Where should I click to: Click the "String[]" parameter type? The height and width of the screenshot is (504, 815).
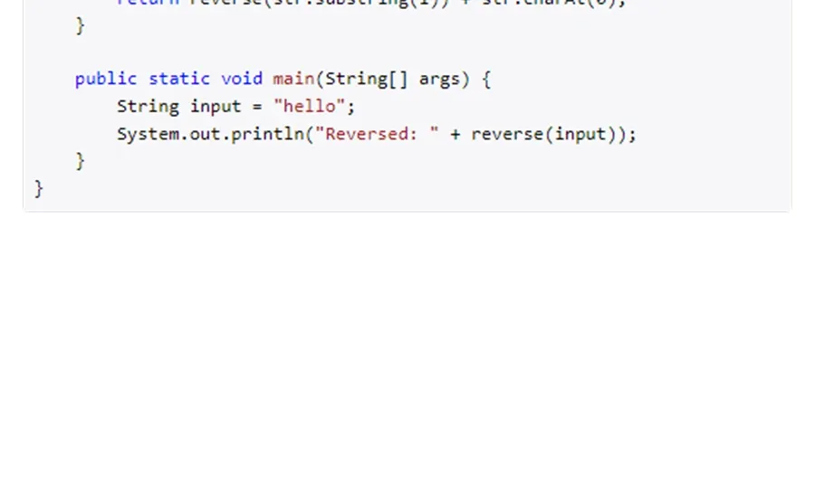[367, 80]
